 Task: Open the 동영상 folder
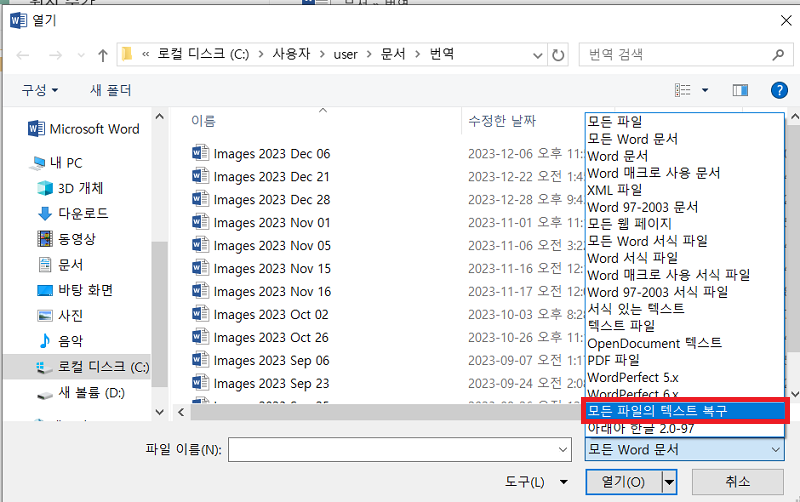pyautogui.click(x=66, y=239)
